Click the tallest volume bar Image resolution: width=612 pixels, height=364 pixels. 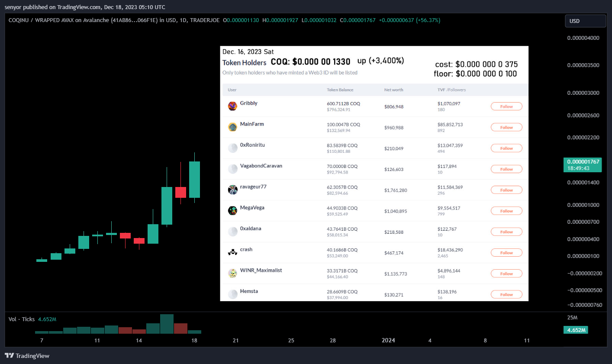(167, 324)
